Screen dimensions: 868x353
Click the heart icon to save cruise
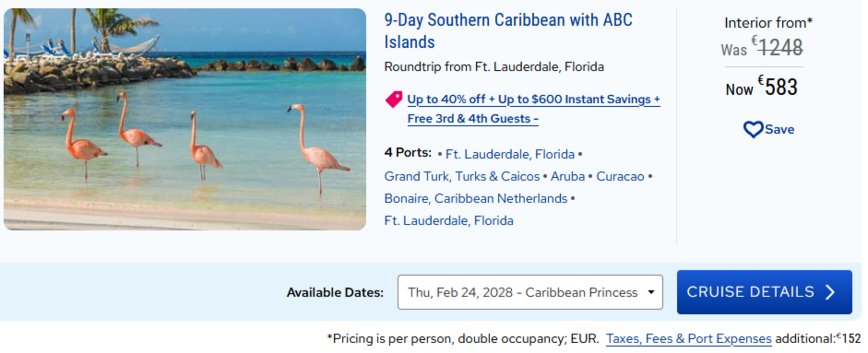pyautogui.click(x=753, y=129)
